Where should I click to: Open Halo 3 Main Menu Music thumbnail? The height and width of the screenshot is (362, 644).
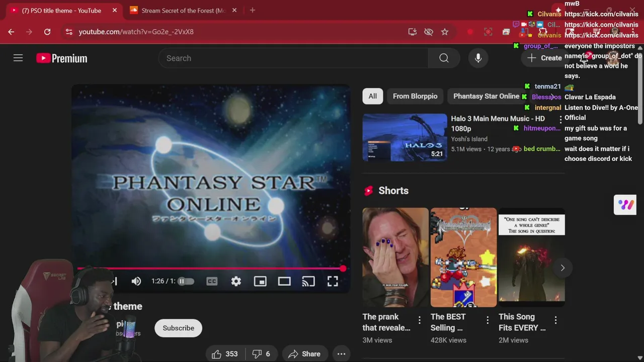tap(405, 137)
